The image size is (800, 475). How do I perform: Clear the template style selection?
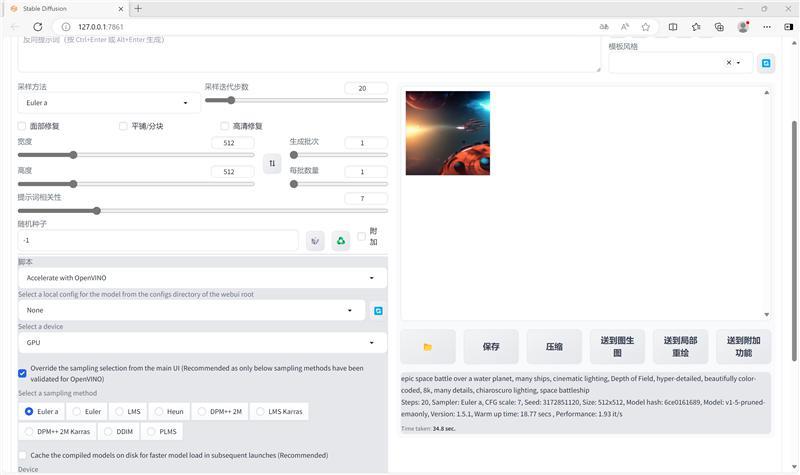click(729, 63)
